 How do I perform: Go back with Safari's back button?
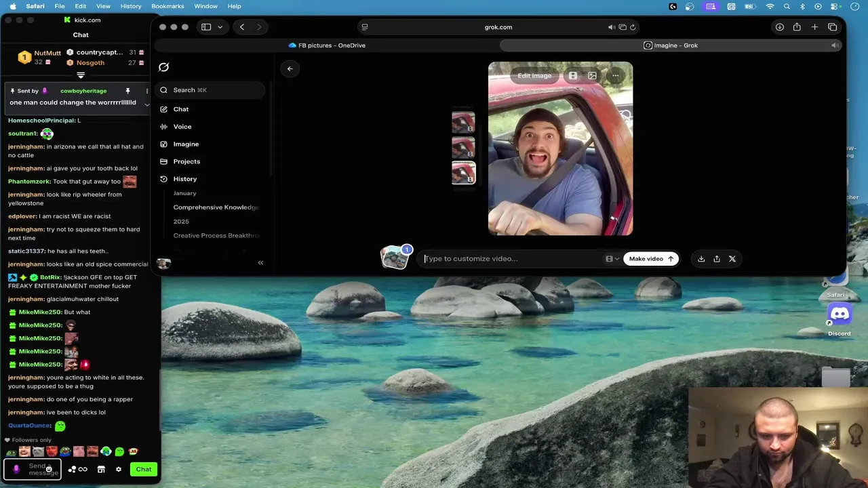pyautogui.click(x=242, y=27)
